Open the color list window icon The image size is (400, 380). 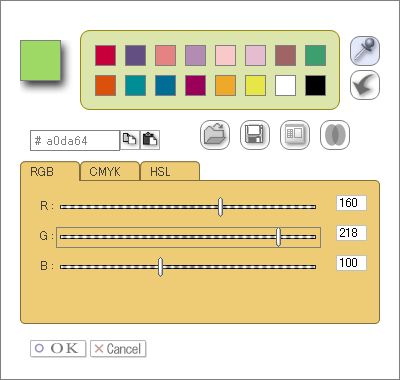pyautogui.click(x=295, y=135)
